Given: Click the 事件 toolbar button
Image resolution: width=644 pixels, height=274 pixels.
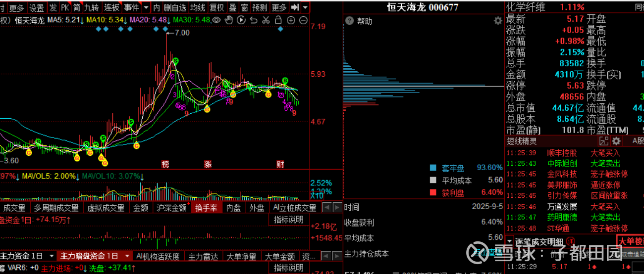Looking at the screenshot, I should coord(132,7).
